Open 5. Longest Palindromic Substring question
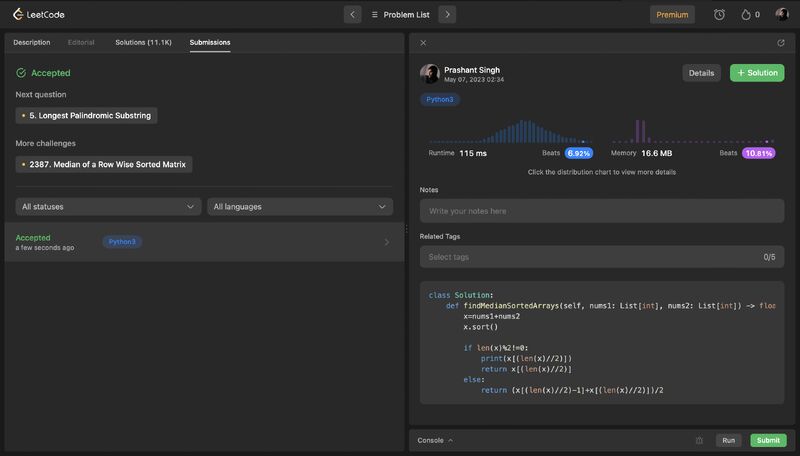 [86, 116]
